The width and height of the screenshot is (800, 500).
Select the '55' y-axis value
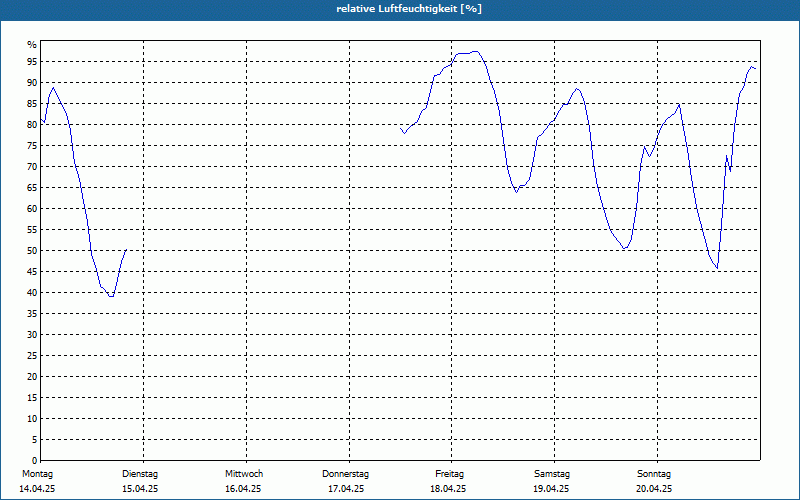point(32,230)
